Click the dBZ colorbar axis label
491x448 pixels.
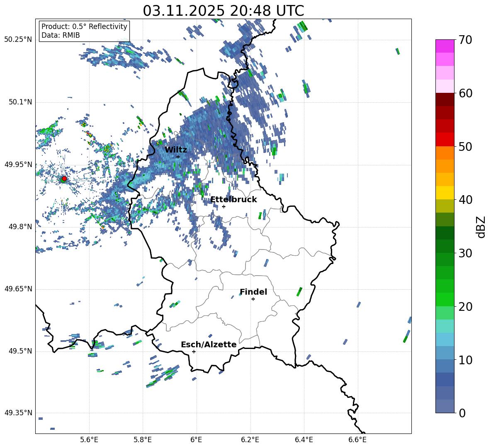pyautogui.click(x=481, y=227)
